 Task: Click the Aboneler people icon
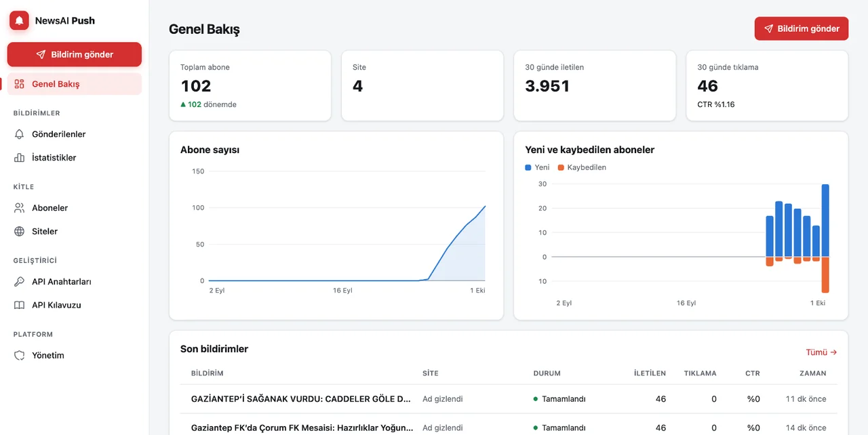pos(20,208)
